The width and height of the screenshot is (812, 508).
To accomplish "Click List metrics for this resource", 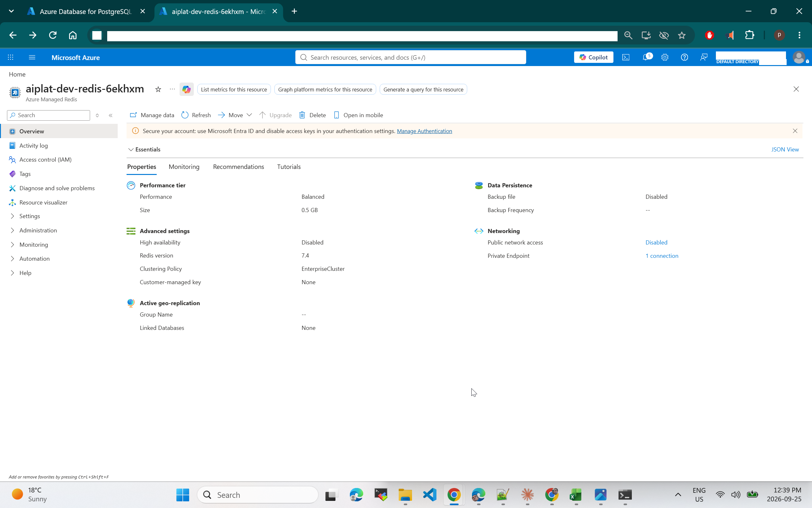I will point(234,89).
